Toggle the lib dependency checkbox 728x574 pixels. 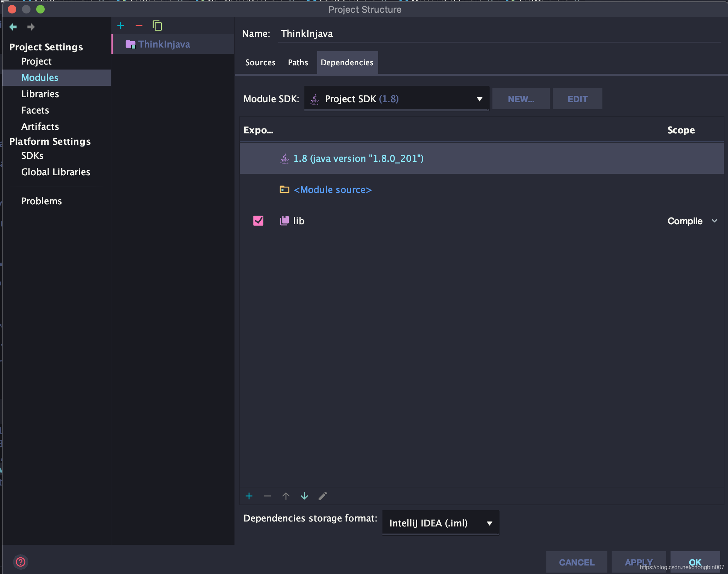[x=258, y=221]
